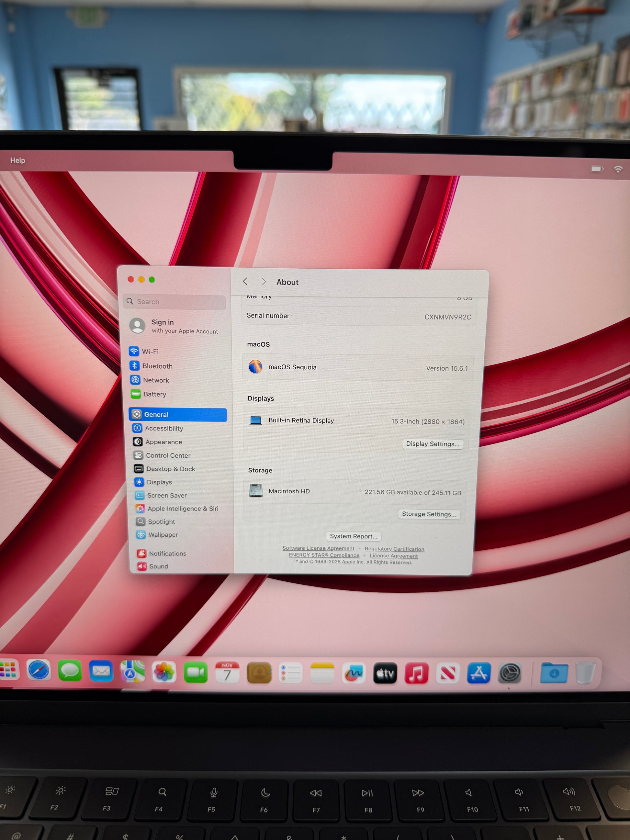Click the Storage Settings button
This screenshot has width=630, height=840.
pos(429,514)
